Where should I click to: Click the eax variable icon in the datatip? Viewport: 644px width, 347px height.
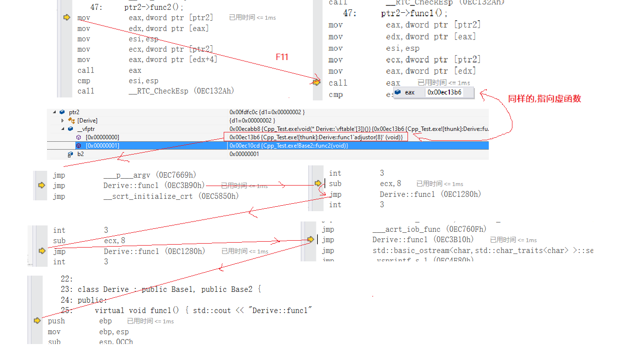(398, 92)
